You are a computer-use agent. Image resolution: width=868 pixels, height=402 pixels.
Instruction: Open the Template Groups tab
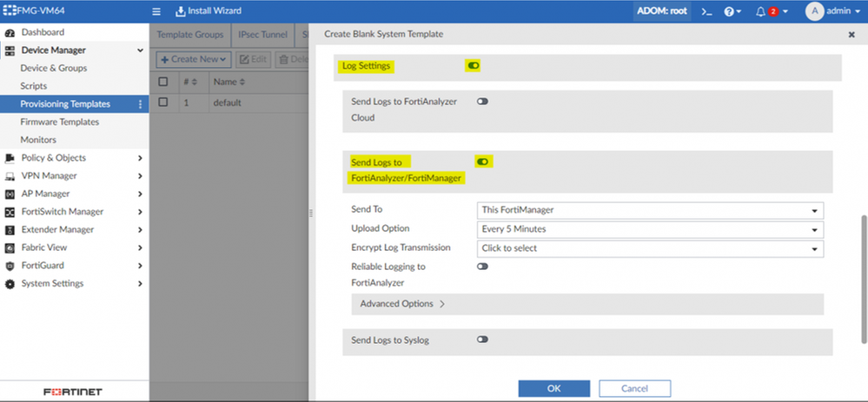tap(191, 35)
